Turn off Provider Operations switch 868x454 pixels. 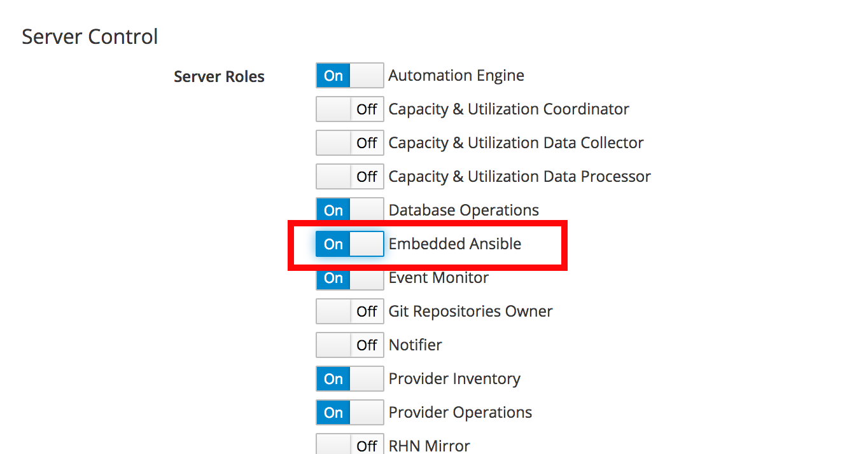350,412
